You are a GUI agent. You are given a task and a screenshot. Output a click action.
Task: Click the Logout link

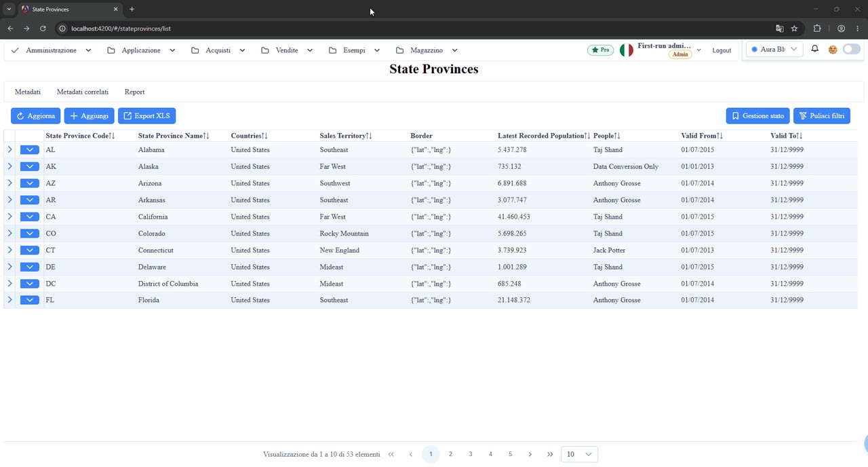(722, 50)
